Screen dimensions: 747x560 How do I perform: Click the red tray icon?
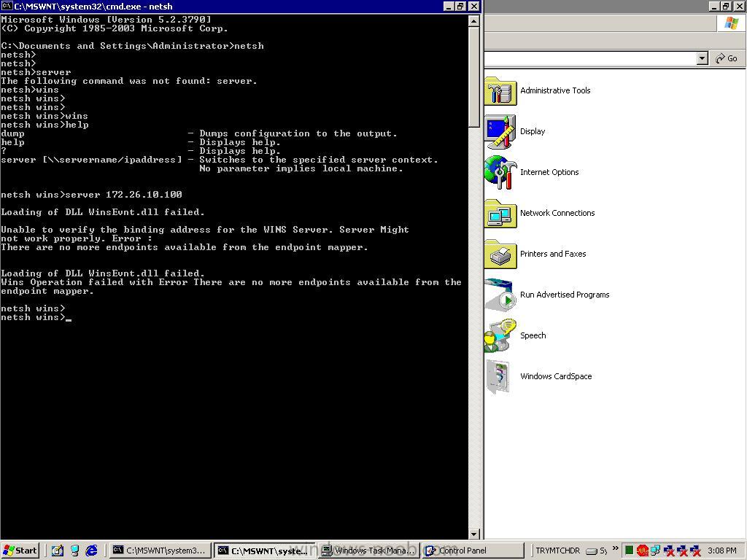coord(642,551)
